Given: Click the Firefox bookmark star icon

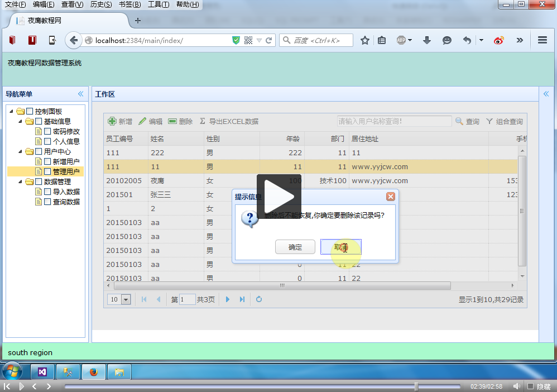Looking at the screenshot, I should pos(365,40).
